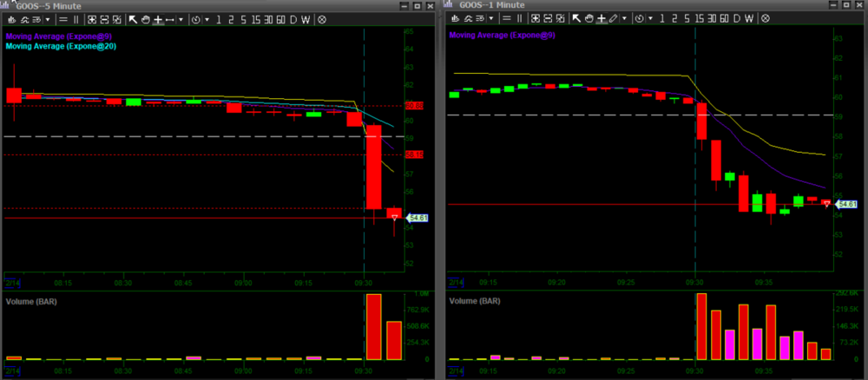Click the first chart-type icon in 5 Minute toolbar
Screen dimensions: 868x380
pos(11,18)
